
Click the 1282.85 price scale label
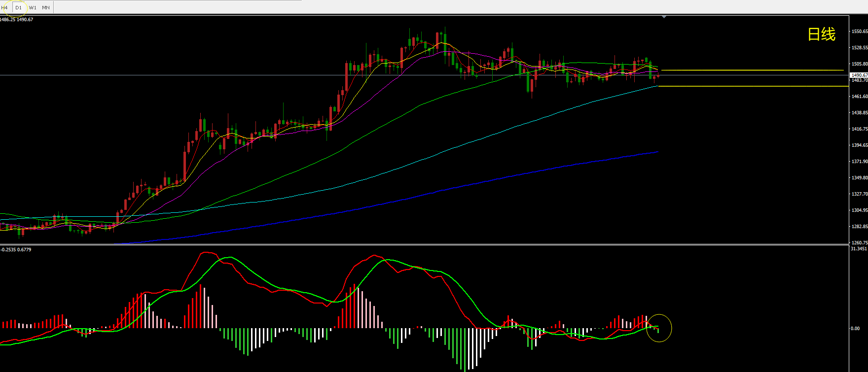(x=860, y=227)
